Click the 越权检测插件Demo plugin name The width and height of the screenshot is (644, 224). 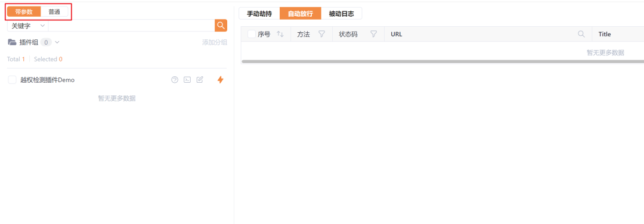point(48,80)
